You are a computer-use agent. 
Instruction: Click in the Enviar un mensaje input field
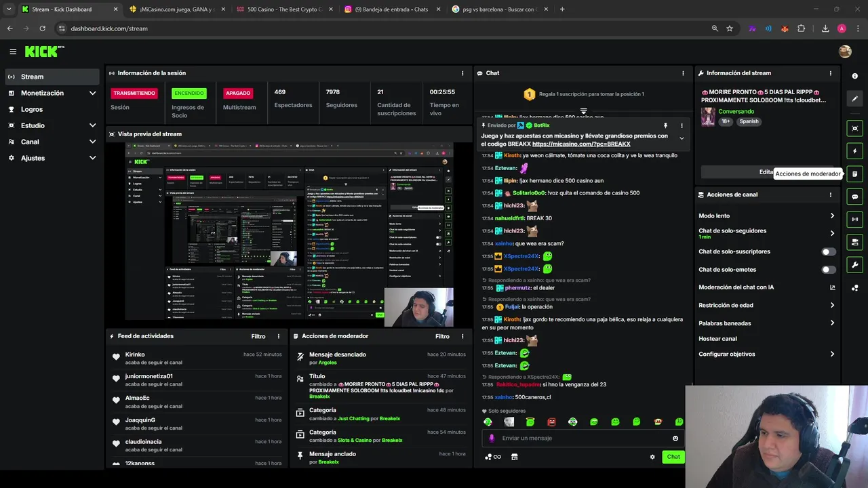pyautogui.click(x=585, y=439)
